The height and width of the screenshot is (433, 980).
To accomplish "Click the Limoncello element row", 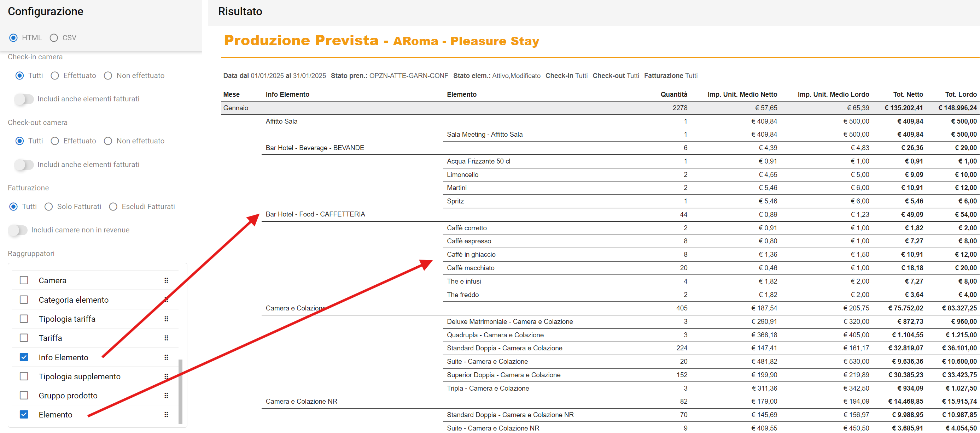I will [711, 175].
